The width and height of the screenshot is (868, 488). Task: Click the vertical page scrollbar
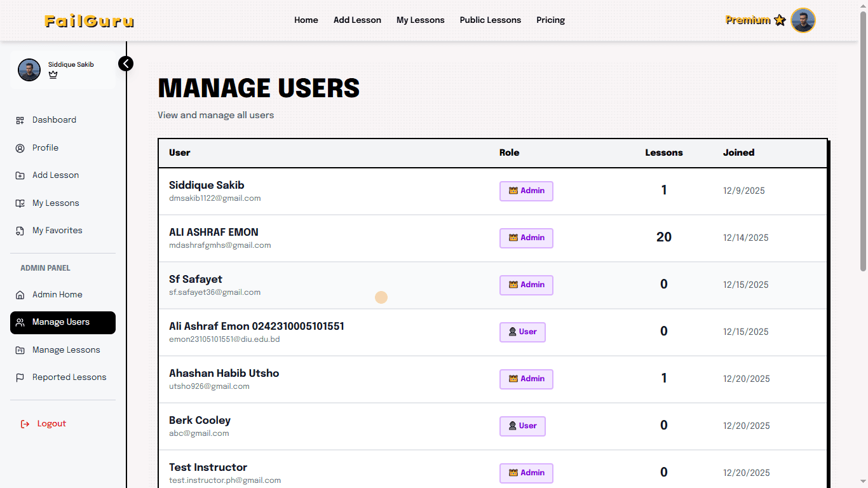[x=863, y=140]
